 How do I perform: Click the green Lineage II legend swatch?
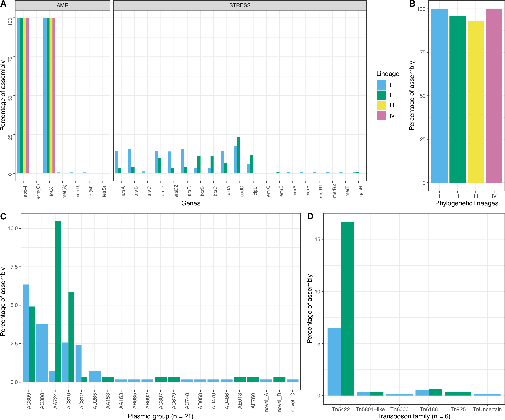point(381,95)
